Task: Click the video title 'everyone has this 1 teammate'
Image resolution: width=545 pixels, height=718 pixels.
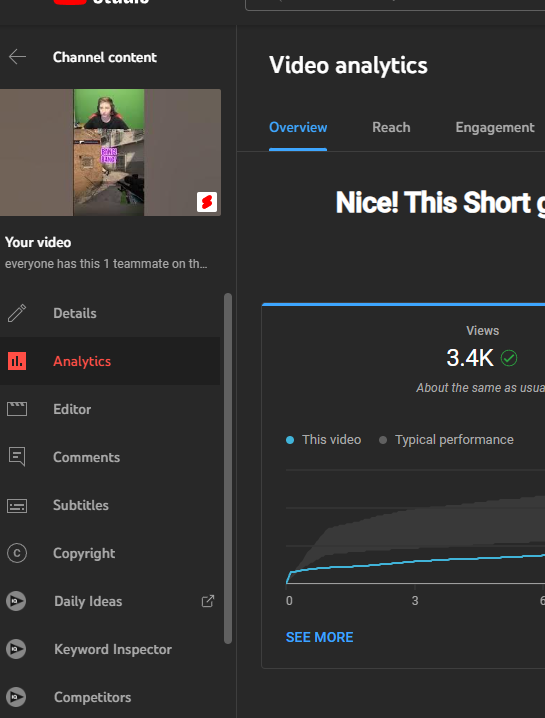Action: click(x=106, y=264)
